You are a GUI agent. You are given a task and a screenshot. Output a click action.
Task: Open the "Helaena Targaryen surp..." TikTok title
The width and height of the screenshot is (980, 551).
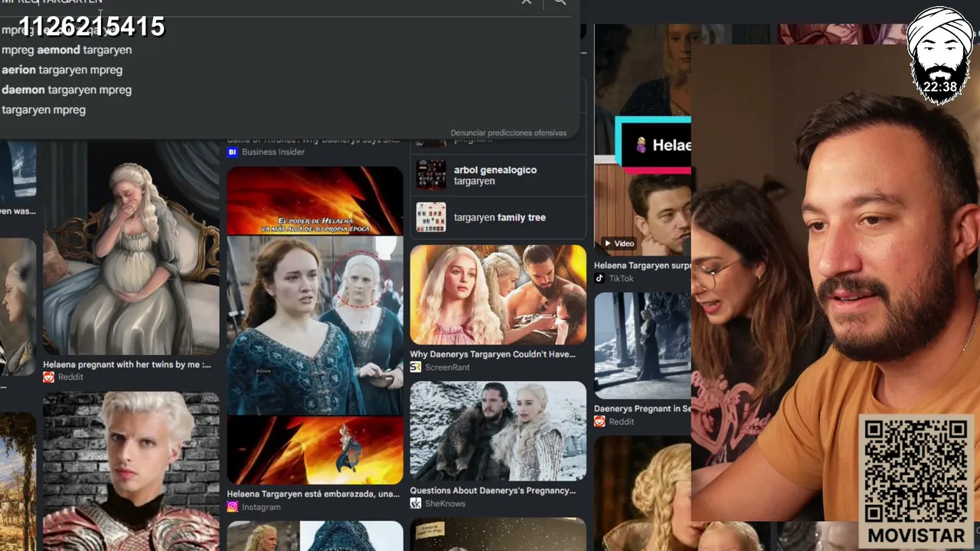pos(642,266)
